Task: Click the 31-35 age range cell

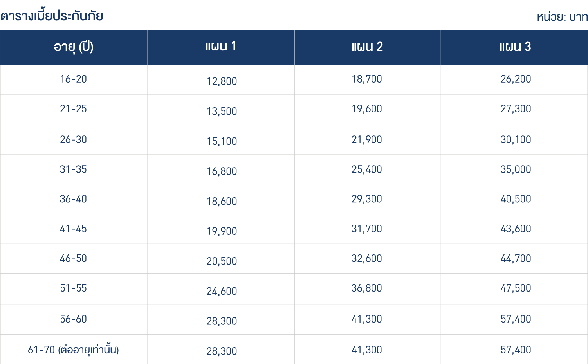Action: tap(74, 169)
